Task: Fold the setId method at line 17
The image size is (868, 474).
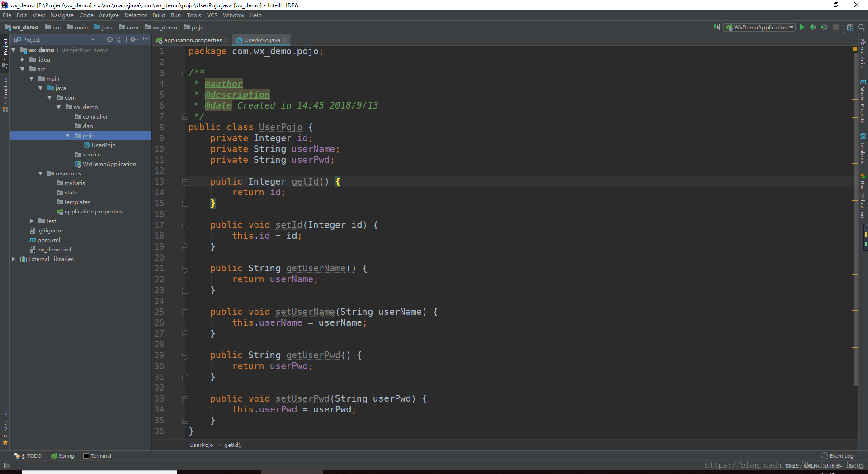Action: (x=185, y=225)
